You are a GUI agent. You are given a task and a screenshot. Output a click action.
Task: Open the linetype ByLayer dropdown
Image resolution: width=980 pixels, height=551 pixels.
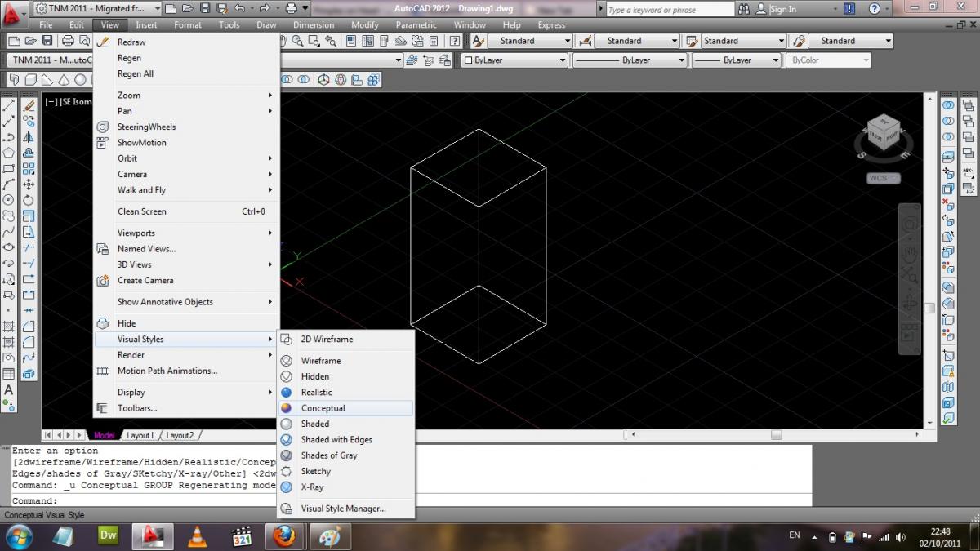[x=629, y=60]
